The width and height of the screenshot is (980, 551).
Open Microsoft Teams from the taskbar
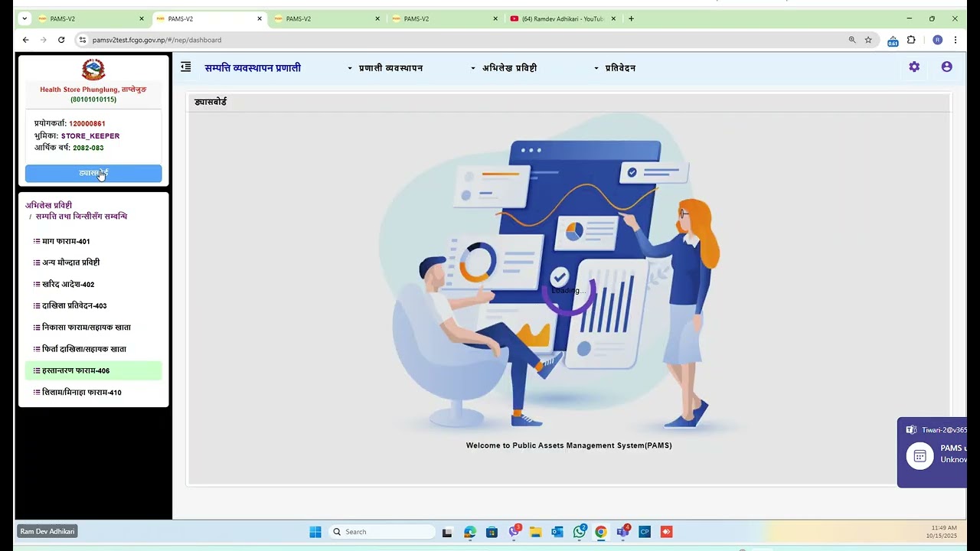(623, 531)
